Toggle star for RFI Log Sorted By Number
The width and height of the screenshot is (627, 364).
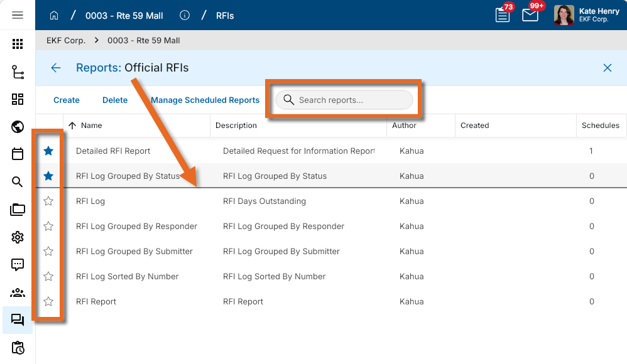point(48,277)
